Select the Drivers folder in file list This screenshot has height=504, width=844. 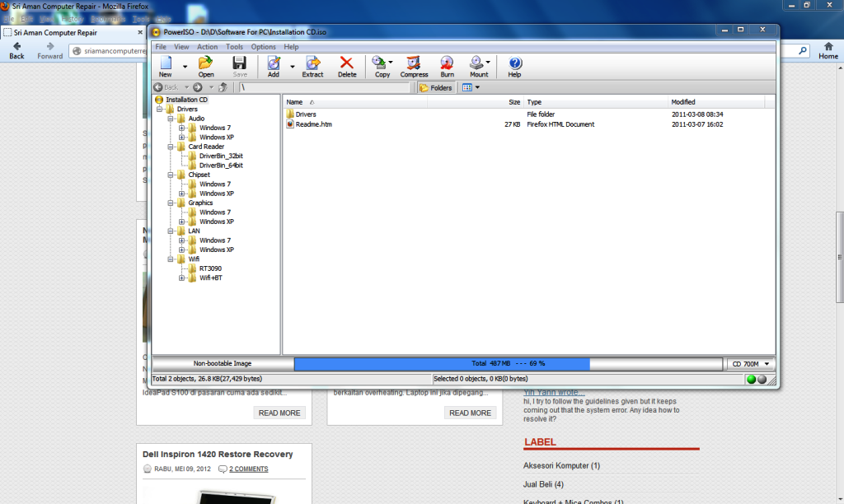click(x=305, y=114)
